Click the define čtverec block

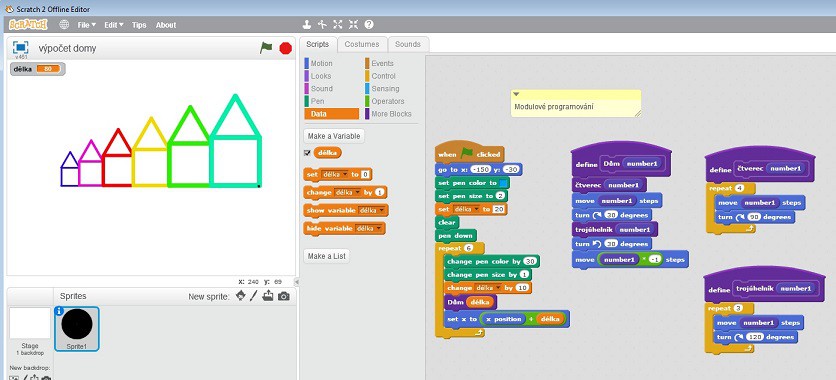(x=760, y=166)
